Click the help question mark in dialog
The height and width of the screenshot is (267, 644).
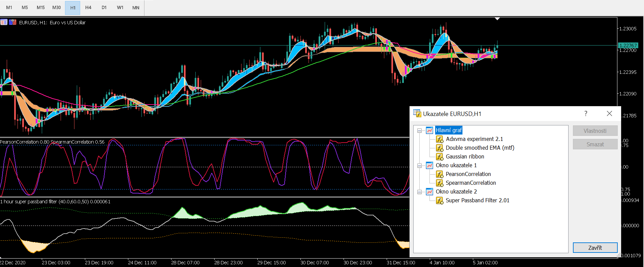tap(586, 114)
